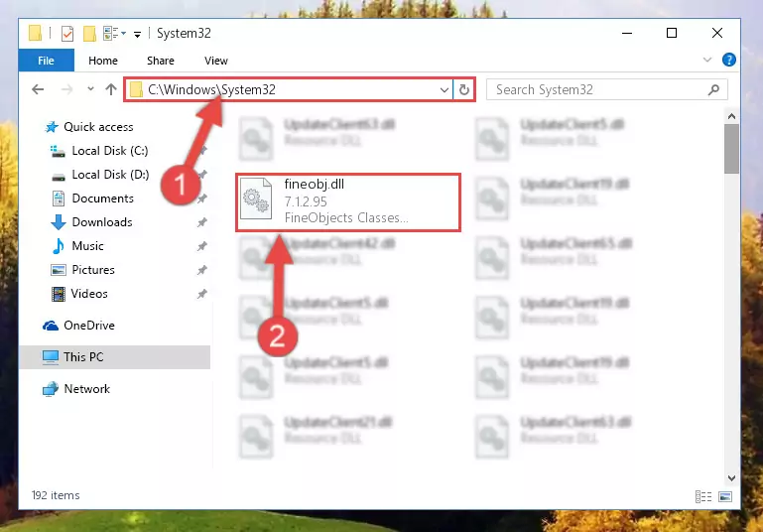The width and height of the screenshot is (763, 532).
Task: Go forward with the right arrow
Action: [66, 89]
